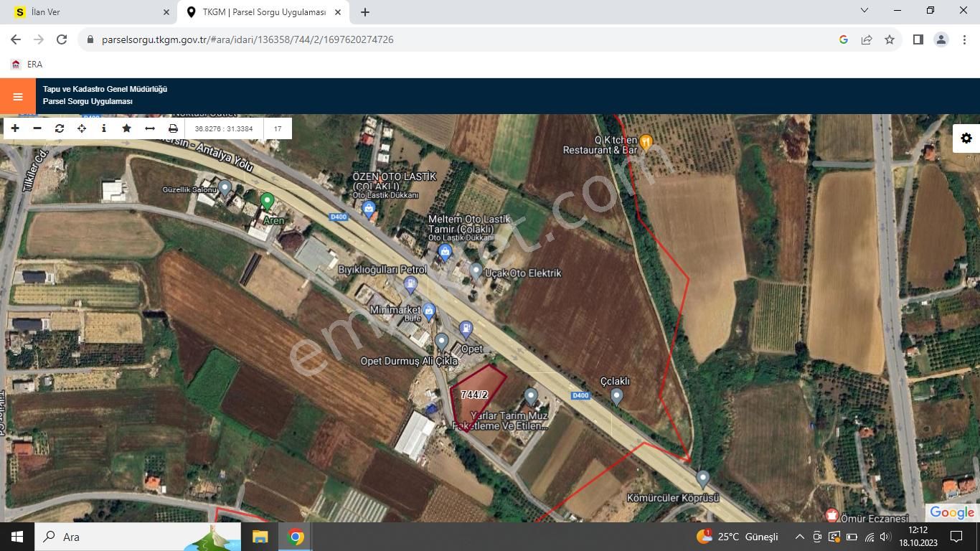
Task: Open the Windows Start menu
Action: pos(17,537)
